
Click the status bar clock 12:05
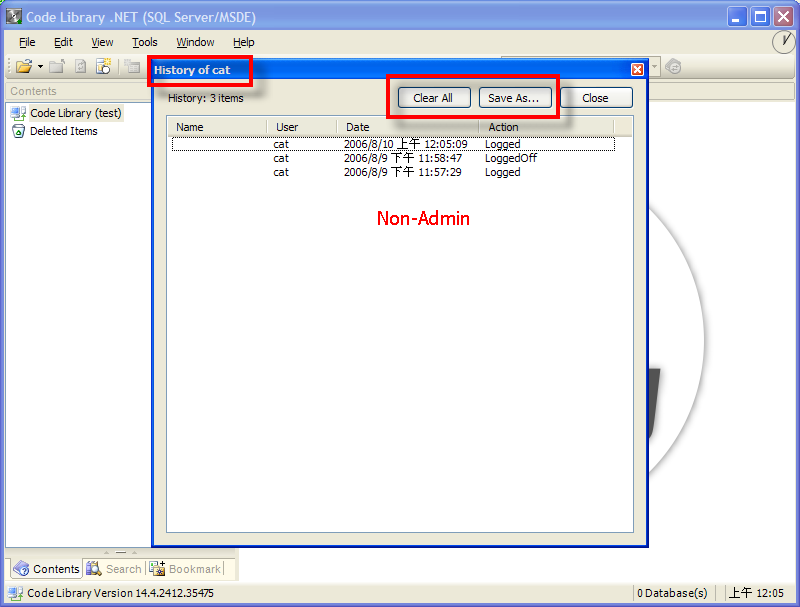point(756,593)
